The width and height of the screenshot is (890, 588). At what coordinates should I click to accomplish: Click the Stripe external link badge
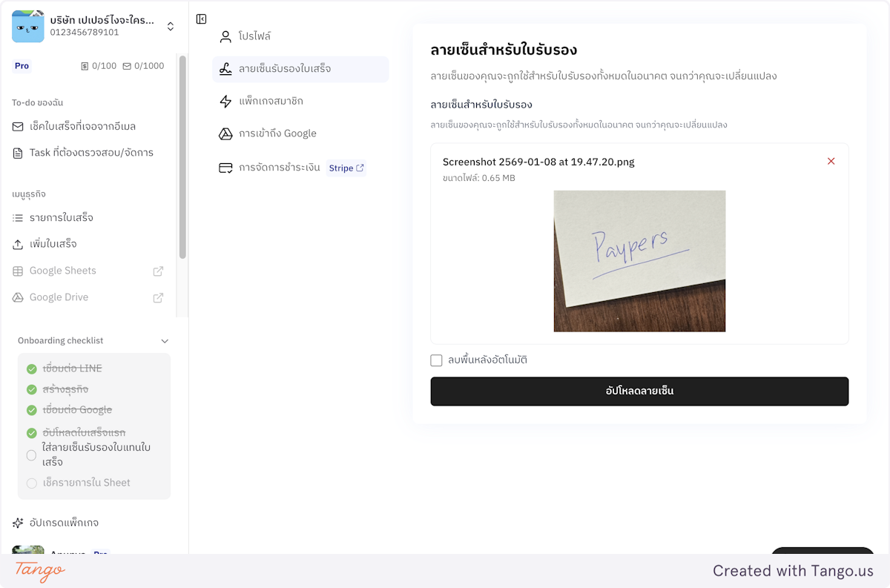click(346, 168)
